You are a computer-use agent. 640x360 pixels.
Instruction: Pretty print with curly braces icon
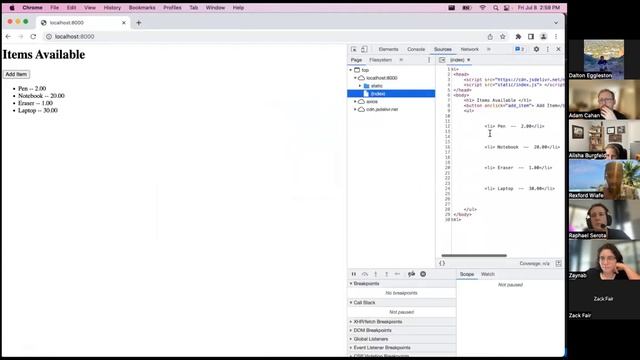pos(442,264)
